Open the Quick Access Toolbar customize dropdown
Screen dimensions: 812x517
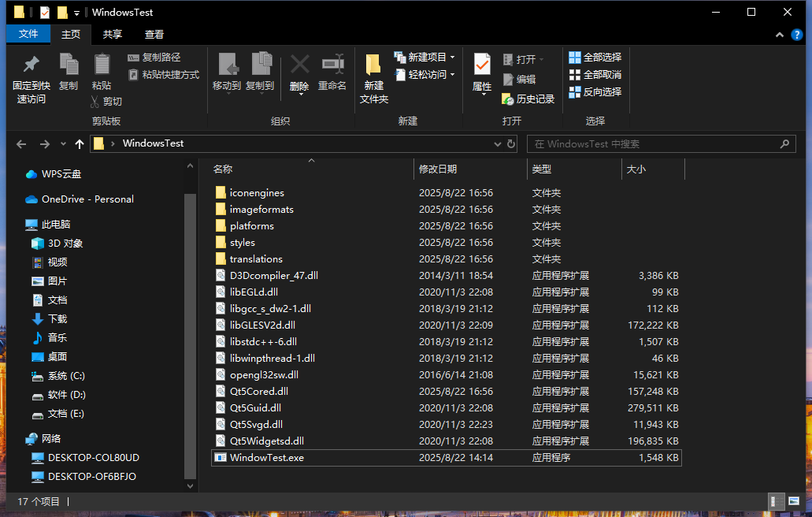click(x=76, y=13)
